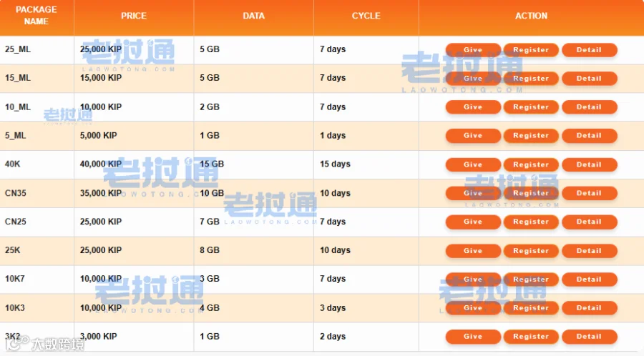The image size is (644, 356).
Task: Open Detail for the 10K7 package
Action: (x=589, y=280)
